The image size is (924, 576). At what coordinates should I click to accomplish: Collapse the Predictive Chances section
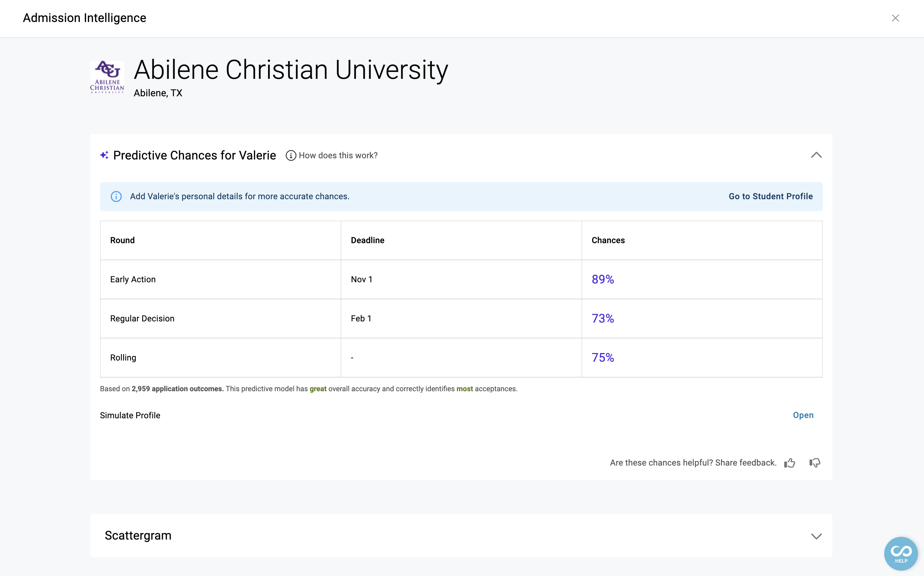coord(816,155)
